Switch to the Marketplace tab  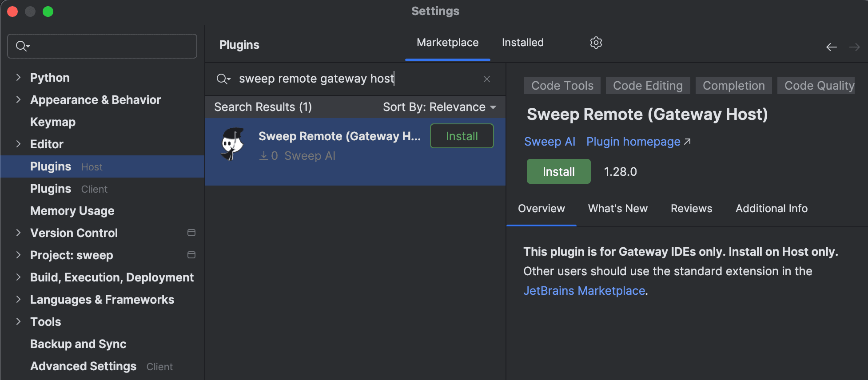[x=447, y=43]
